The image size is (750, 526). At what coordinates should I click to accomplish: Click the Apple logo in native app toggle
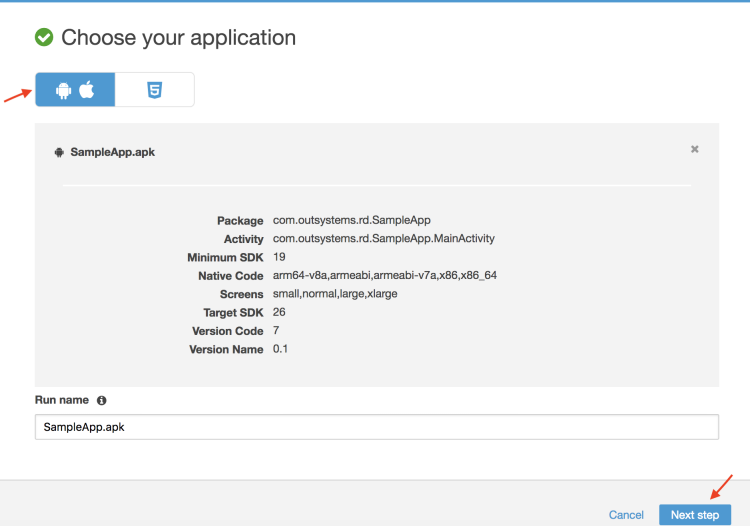point(87,90)
